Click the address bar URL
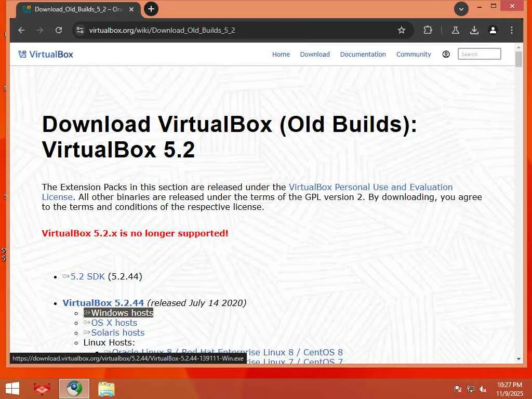The image size is (532, 399). pos(162,30)
